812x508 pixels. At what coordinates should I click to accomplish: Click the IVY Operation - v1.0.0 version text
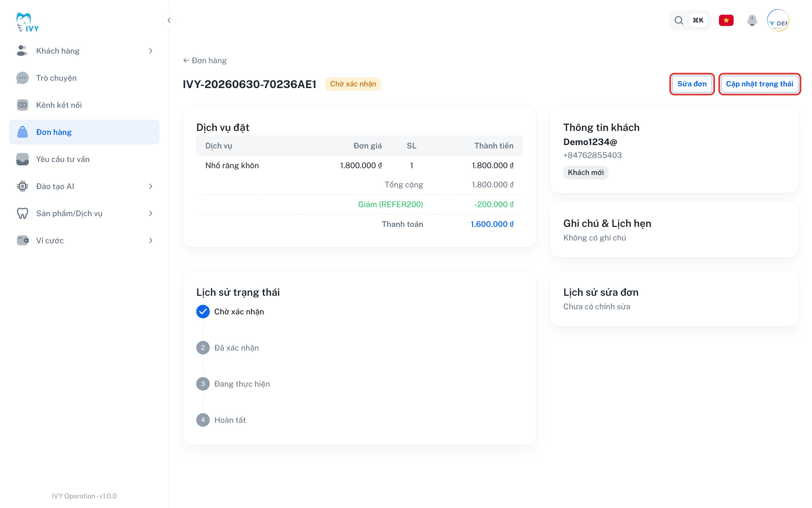point(84,496)
